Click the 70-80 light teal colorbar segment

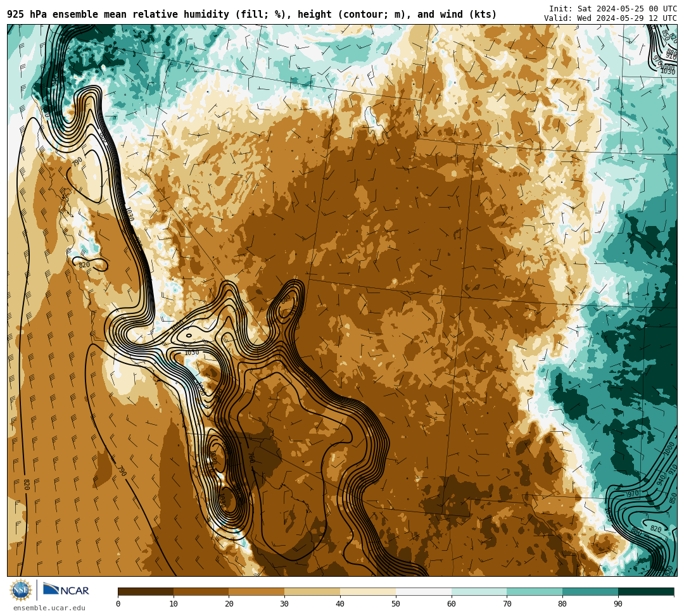535,591
